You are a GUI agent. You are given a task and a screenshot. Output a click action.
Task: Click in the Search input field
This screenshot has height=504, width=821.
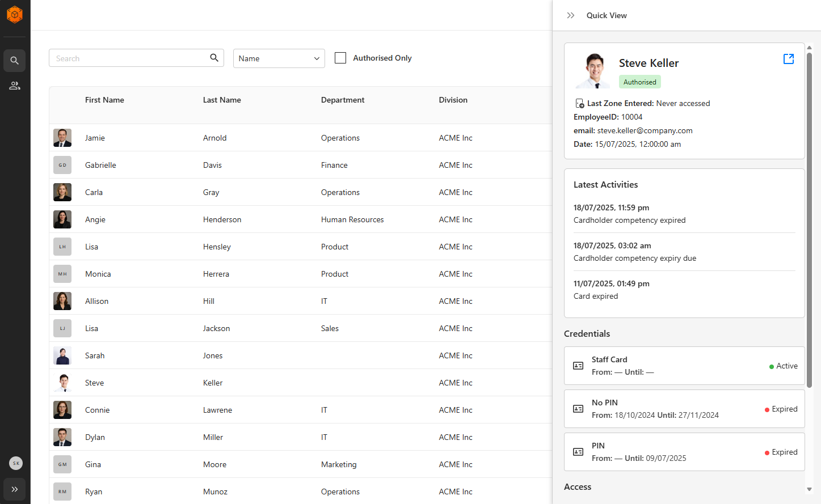point(130,58)
